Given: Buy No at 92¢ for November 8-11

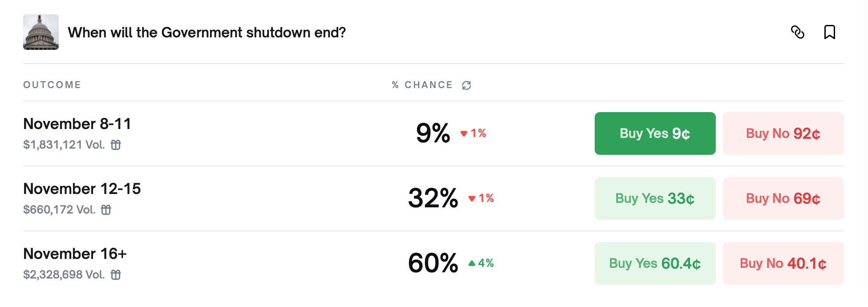Looking at the screenshot, I should tap(783, 133).
